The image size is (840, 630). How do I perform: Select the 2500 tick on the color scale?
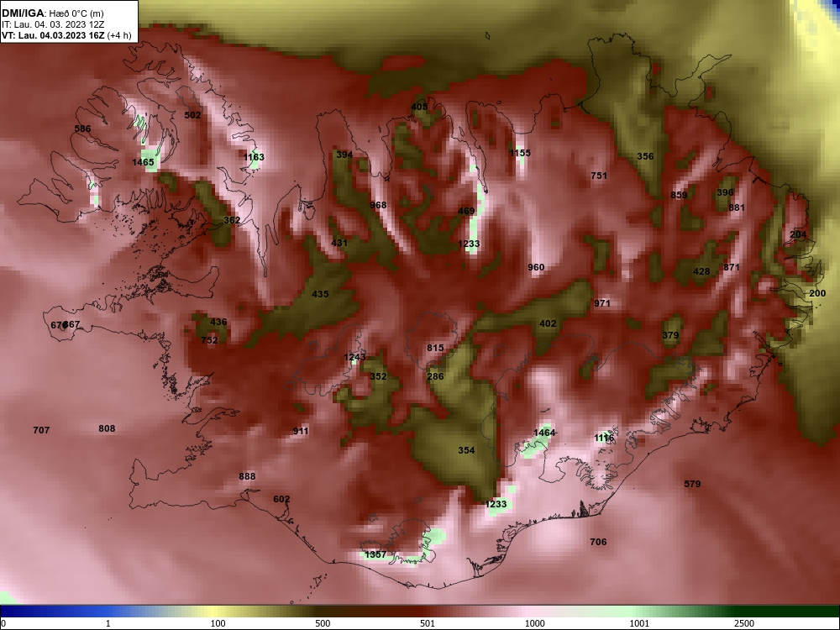744,623
